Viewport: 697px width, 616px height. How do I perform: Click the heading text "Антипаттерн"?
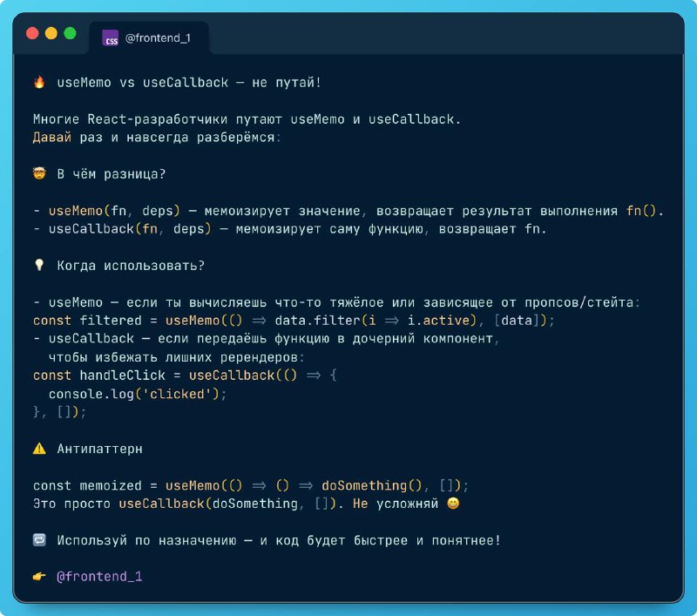(99, 449)
